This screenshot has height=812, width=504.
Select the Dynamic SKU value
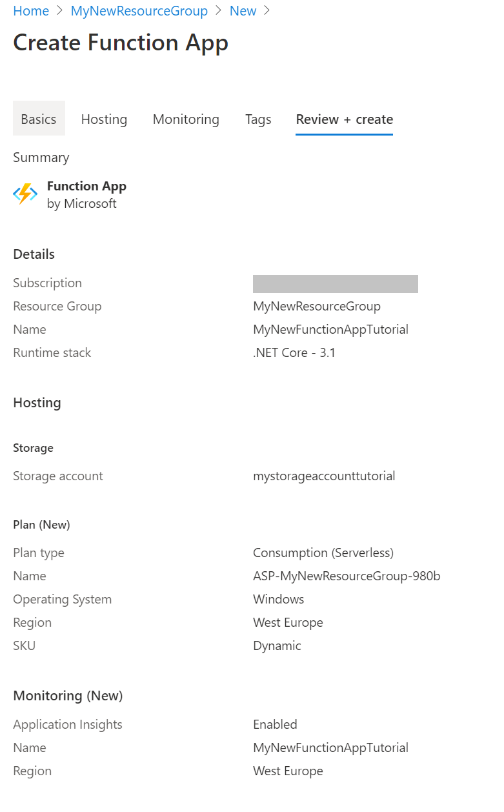(x=276, y=645)
